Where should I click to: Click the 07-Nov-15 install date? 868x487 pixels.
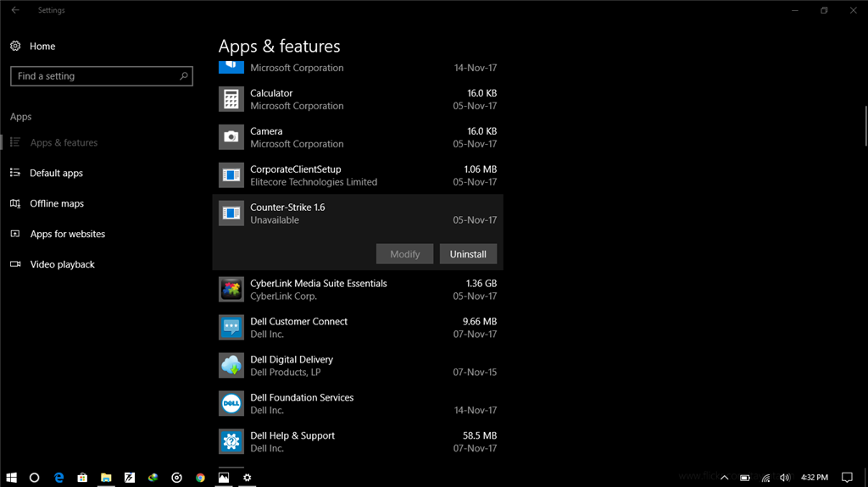coord(475,373)
